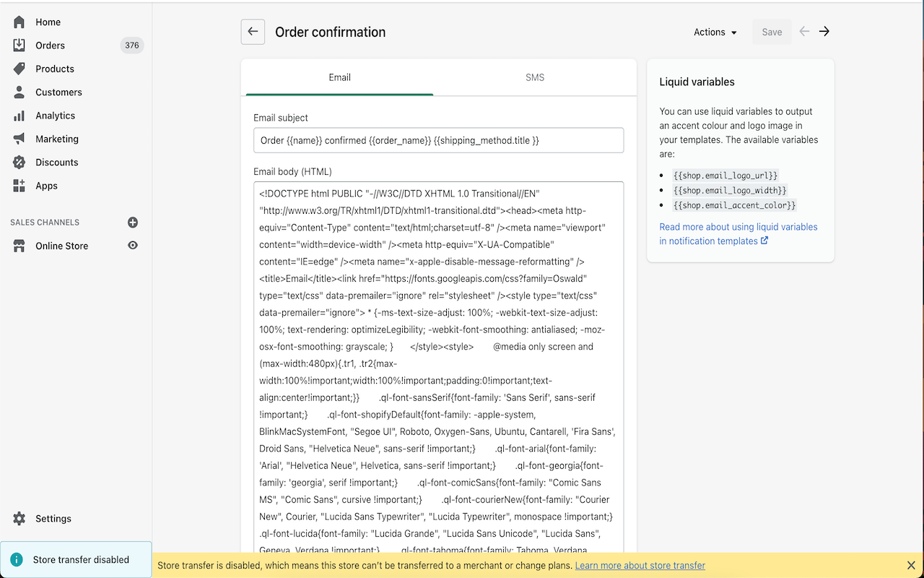Go back using the left arrow button

(x=253, y=32)
